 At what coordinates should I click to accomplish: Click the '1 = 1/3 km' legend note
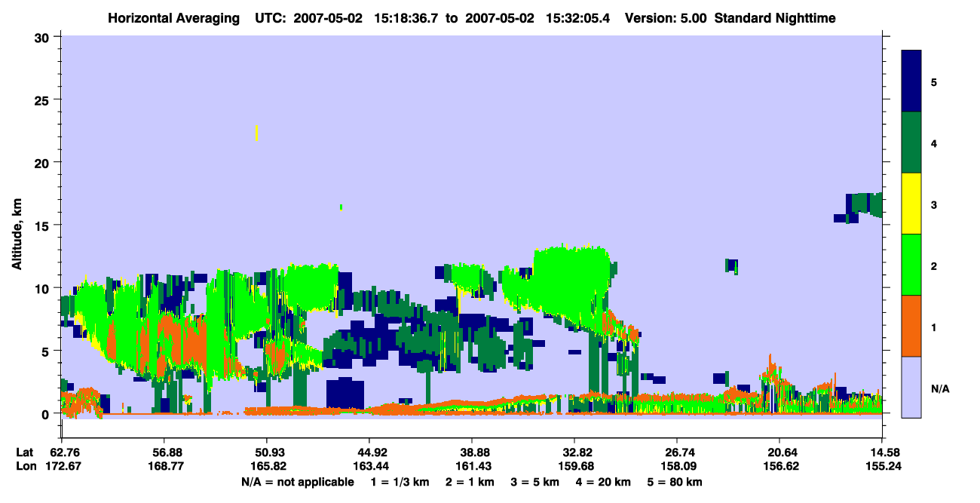click(400, 482)
